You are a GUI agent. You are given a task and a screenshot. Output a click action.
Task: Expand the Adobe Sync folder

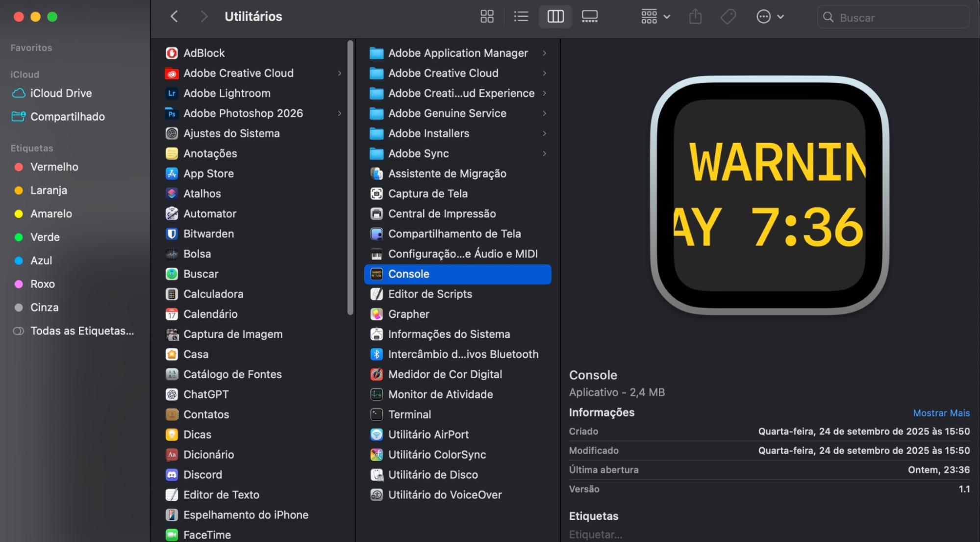click(x=544, y=154)
